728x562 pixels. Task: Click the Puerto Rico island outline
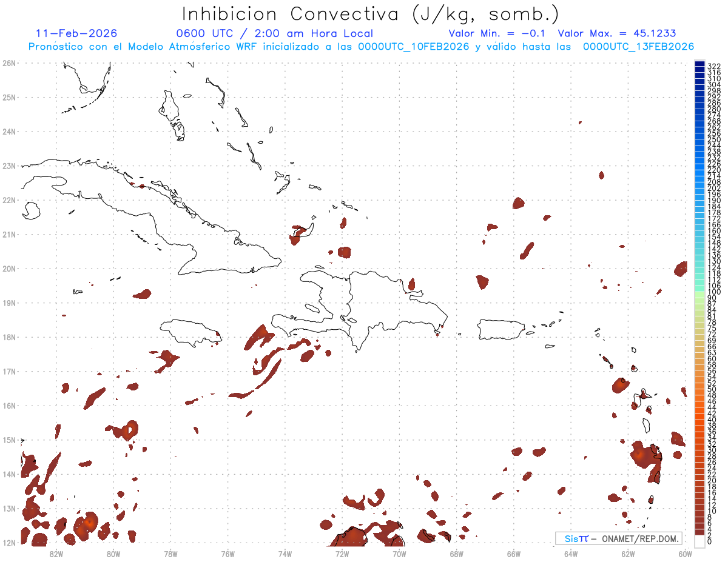click(x=504, y=329)
